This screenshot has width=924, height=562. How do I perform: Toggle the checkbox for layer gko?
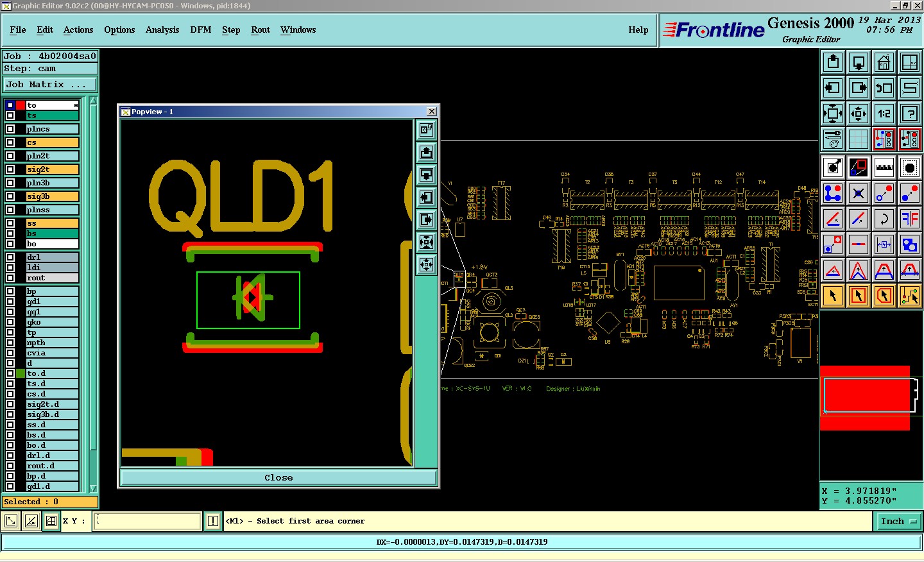pyautogui.click(x=10, y=322)
